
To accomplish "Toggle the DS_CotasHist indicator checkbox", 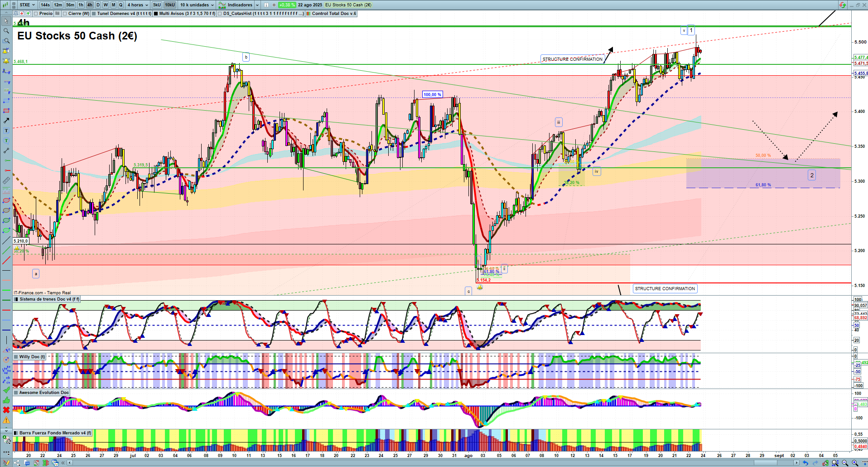I will [220, 14].
